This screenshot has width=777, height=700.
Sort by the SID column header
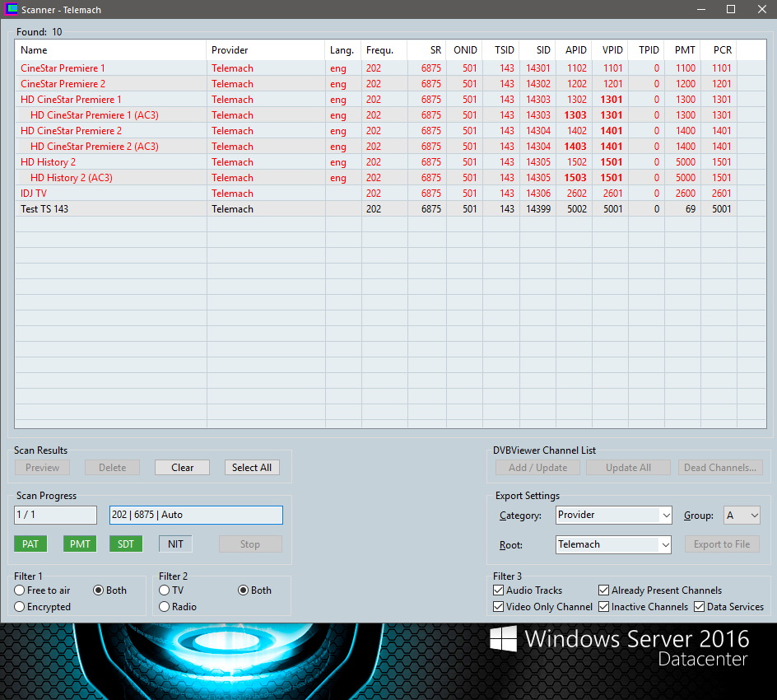click(537, 50)
